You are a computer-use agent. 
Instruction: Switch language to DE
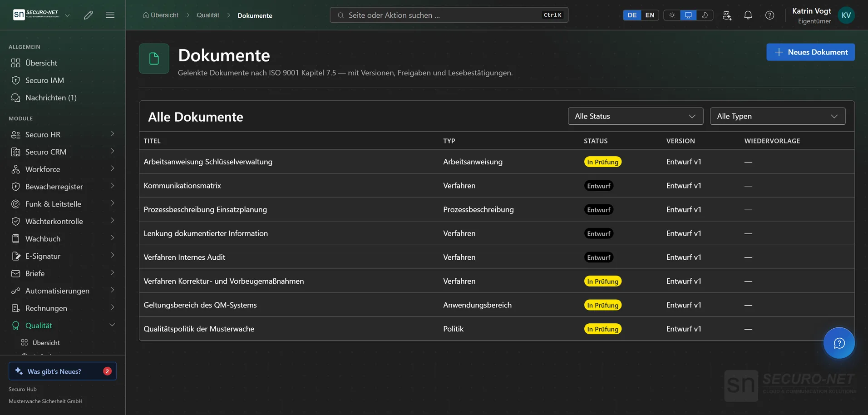(x=632, y=15)
